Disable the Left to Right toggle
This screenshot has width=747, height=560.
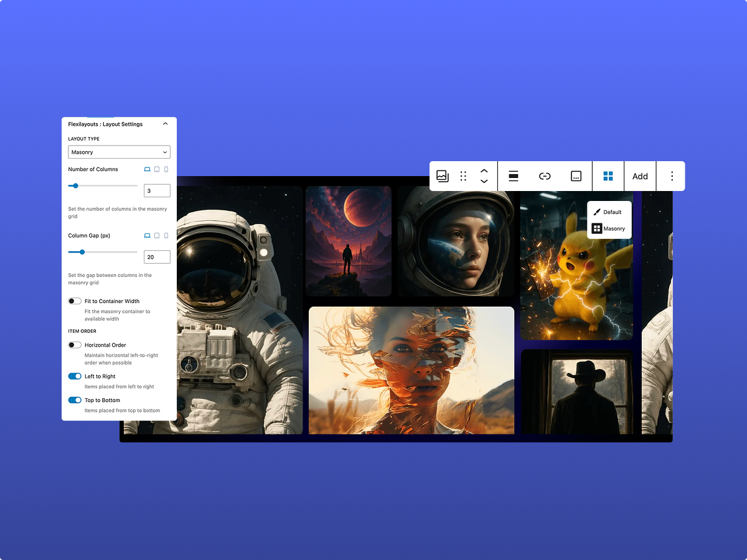pos(75,376)
